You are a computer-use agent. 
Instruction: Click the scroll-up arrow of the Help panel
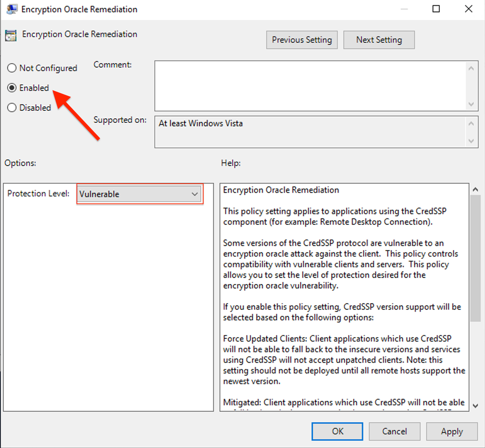(475, 188)
